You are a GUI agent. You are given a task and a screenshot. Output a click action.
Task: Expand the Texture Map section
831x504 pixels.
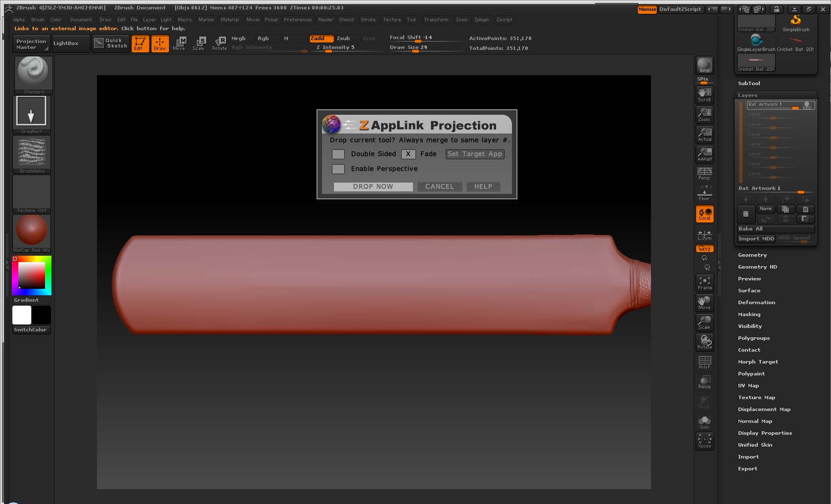pyautogui.click(x=756, y=398)
